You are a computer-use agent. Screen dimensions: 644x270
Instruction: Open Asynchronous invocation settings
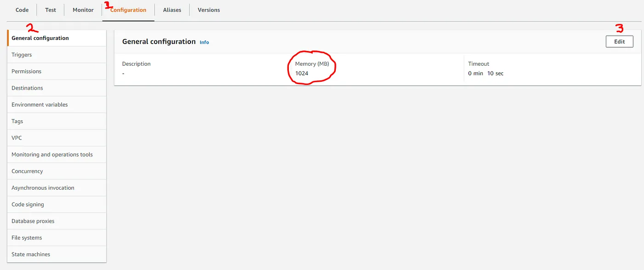point(43,188)
